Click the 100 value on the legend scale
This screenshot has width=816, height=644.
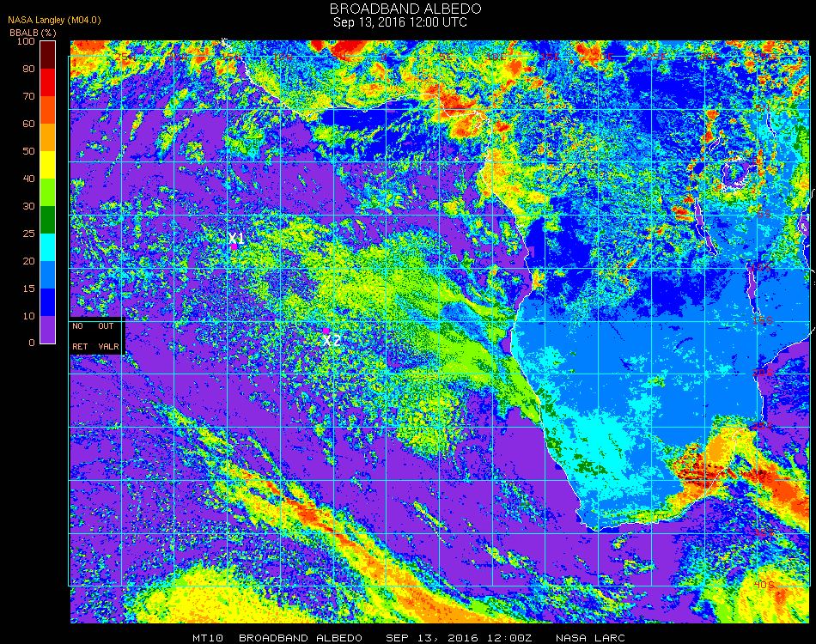[x=26, y=41]
